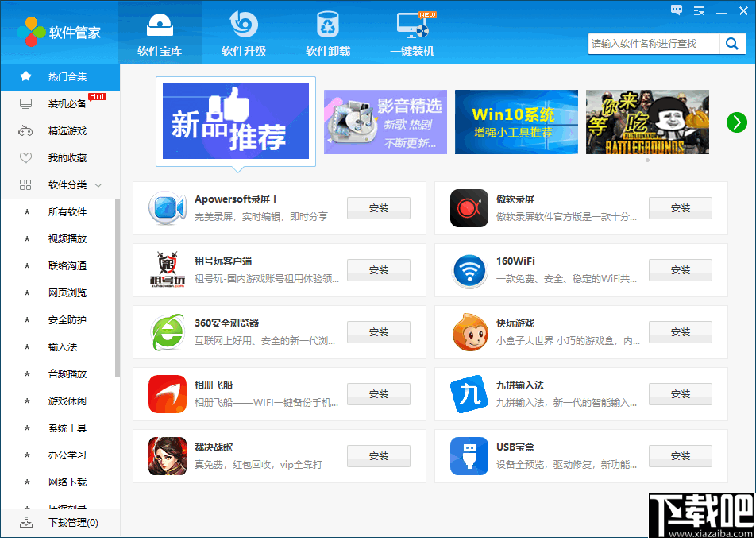Install 裁决战歌 game
Viewport: 756px width, 538px height.
tap(378, 455)
